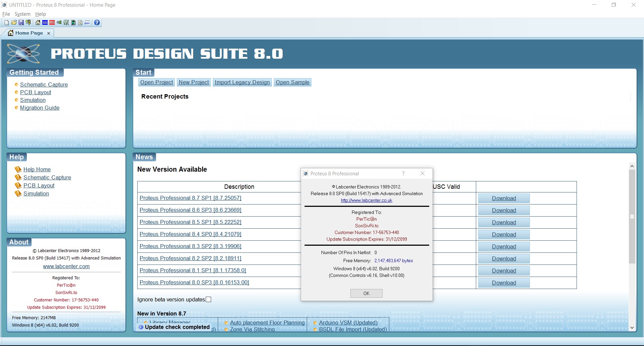644x346 pixels.
Task: Open Proteus Professional 8.0 SP3 link
Action: click(194, 282)
